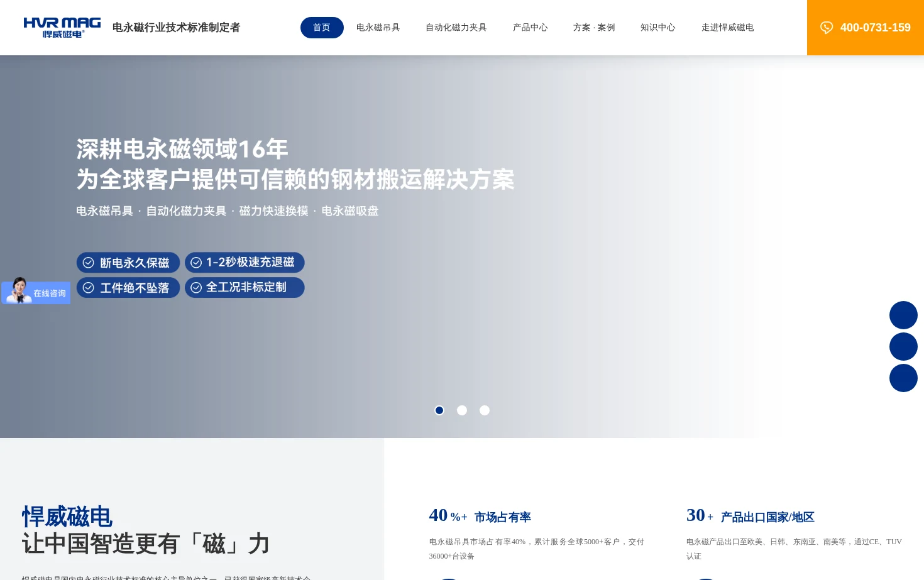The height and width of the screenshot is (580, 924).
Task: Click the 断电永久保磁 badge label
Action: (x=135, y=263)
